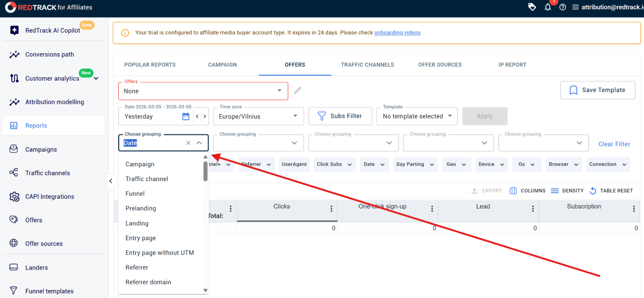Screen dimensions: 644x298
Task: Collapse the sidebar with arrow handle
Action: pyautogui.click(x=111, y=181)
